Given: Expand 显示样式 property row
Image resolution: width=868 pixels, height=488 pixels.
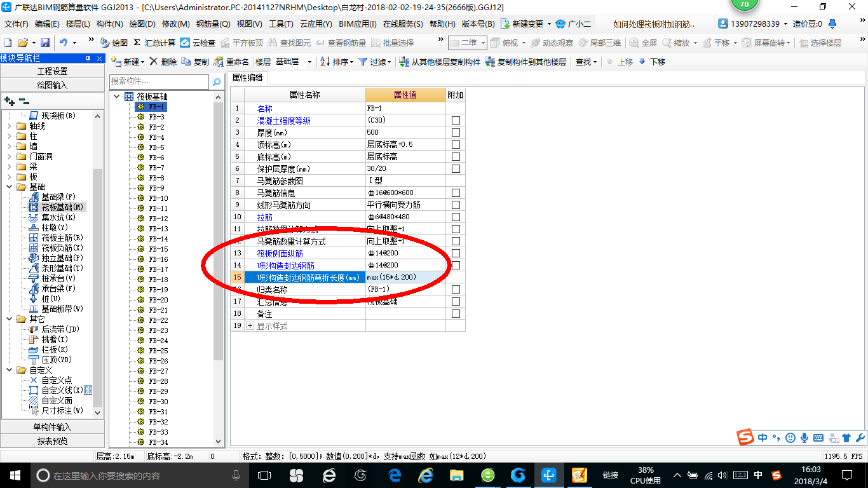Looking at the screenshot, I should coord(250,325).
